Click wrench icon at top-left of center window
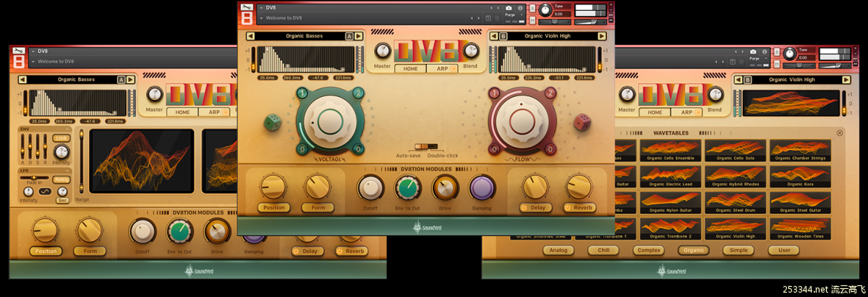This screenshot has width=868, height=297. pyautogui.click(x=247, y=8)
